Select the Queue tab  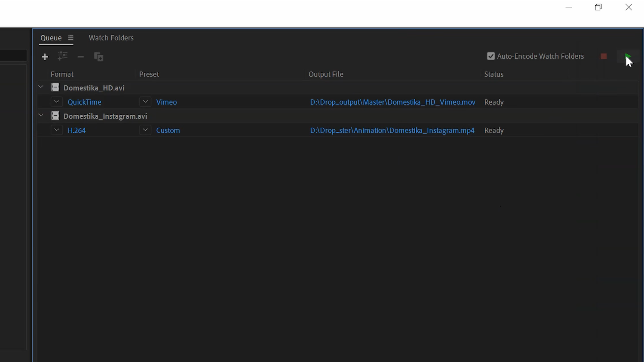51,38
